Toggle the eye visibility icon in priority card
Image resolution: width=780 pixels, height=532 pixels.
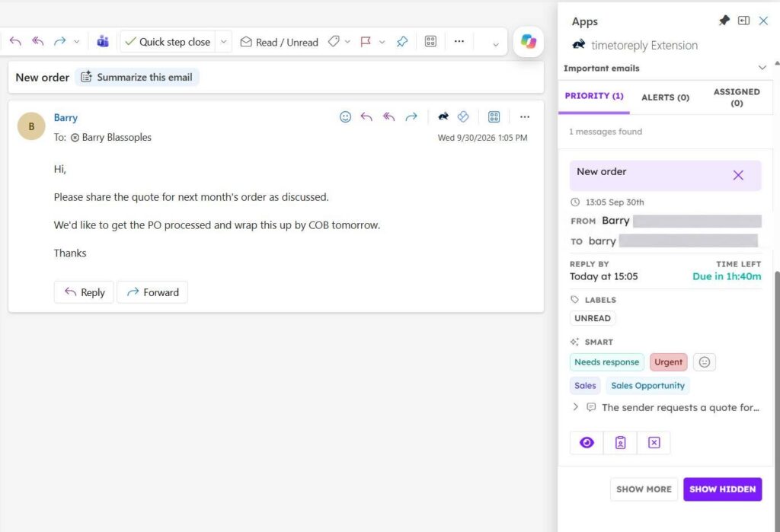pos(587,442)
